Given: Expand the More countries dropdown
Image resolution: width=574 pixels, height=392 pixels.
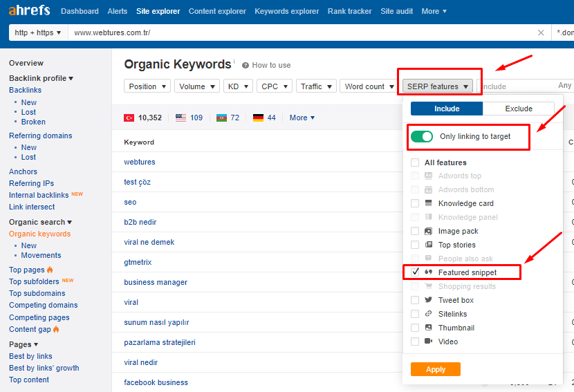Looking at the screenshot, I should click(302, 118).
